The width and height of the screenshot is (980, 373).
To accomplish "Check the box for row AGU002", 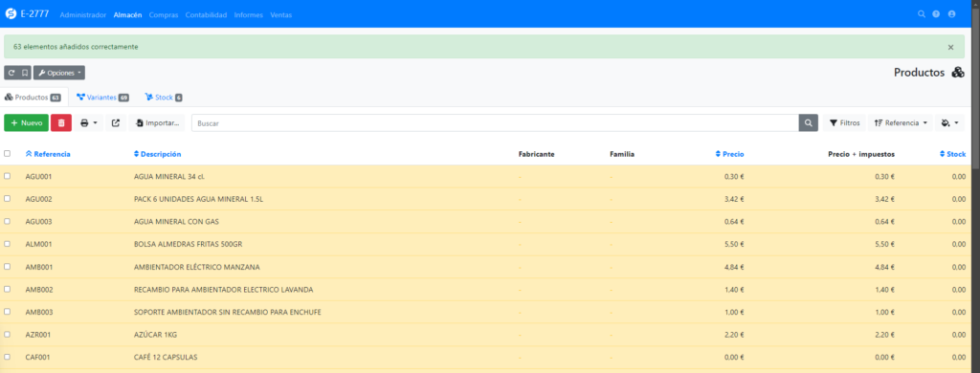I will click(7, 199).
